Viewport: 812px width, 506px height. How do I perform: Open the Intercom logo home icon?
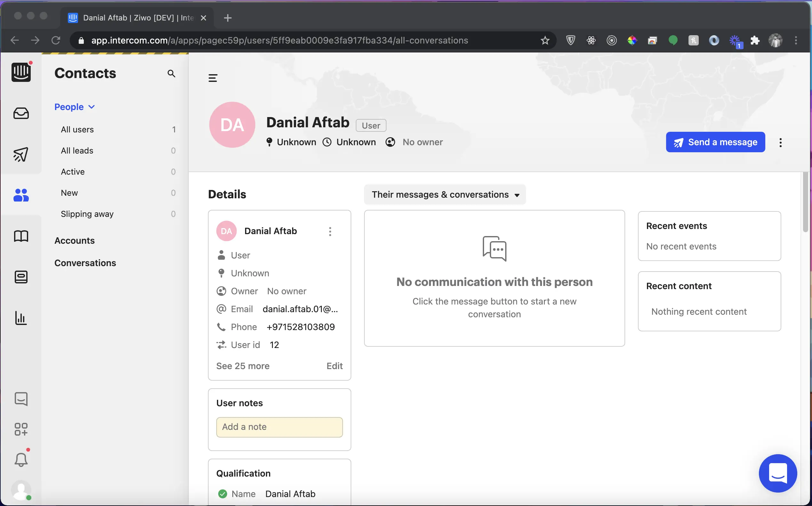(21, 72)
